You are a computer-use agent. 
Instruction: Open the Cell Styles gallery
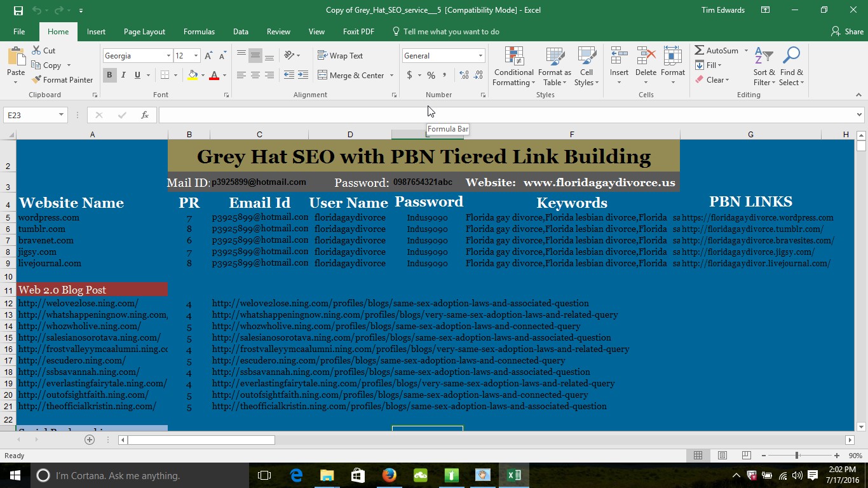pos(586,67)
